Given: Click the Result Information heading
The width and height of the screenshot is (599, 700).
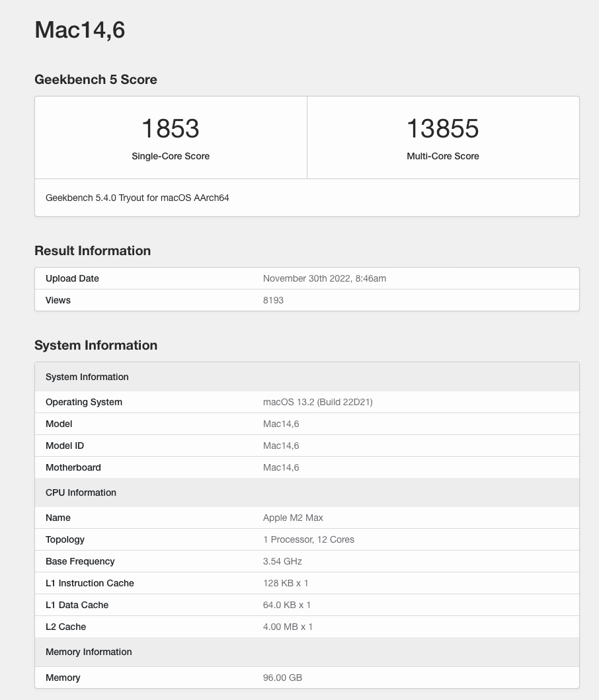Looking at the screenshot, I should point(93,251).
